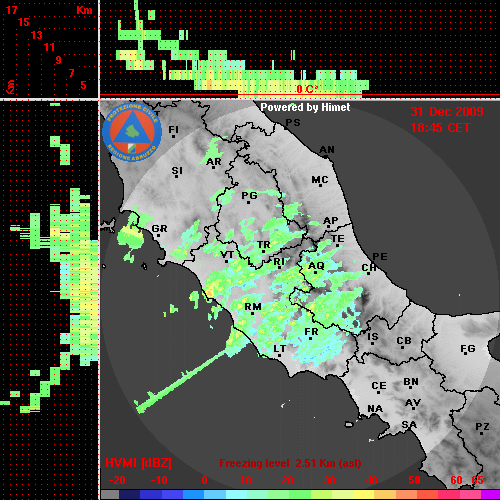500x500 pixels.
Task: Click the NA city label
Action: pos(375,408)
